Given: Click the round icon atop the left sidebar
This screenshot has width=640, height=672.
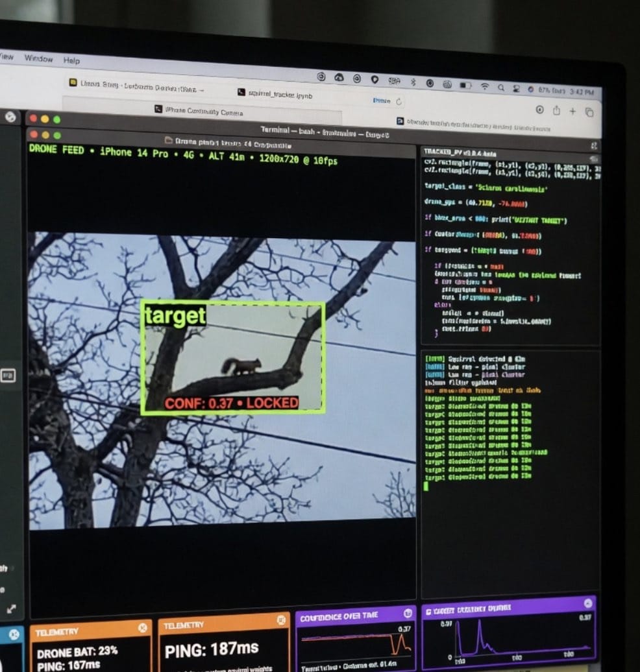Looking at the screenshot, I should click(11, 116).
